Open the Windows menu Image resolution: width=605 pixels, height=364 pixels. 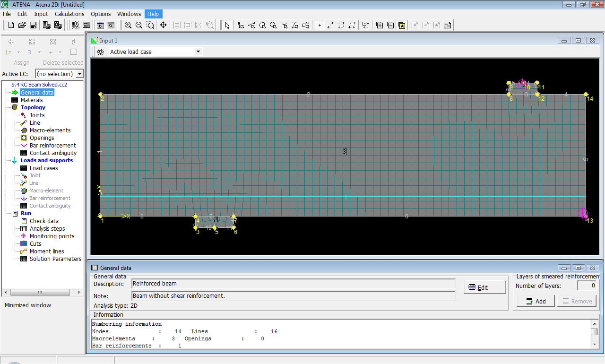click(x=129, y=14)
